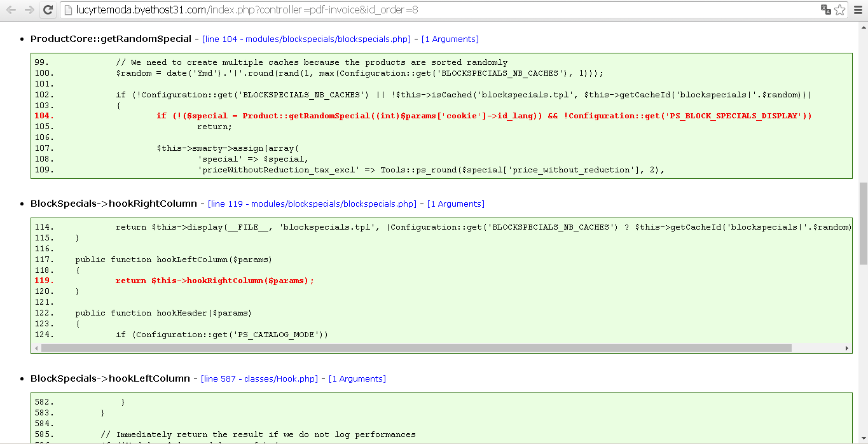868x444 pixels.
Task: Click line 124 PS_CATALOG_MODE condition
Action: [x=222, y=335]
